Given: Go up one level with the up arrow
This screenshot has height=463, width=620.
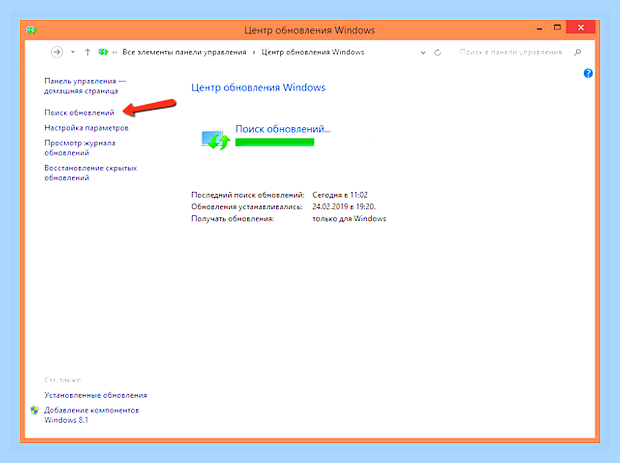Looking at the screenshot, I should pos(87,52).
